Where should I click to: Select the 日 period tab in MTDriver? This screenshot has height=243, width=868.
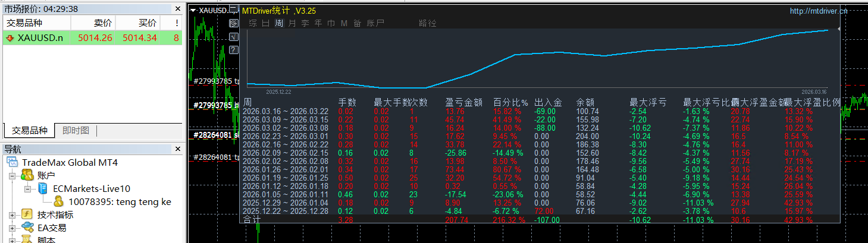(x=265, y=23)
